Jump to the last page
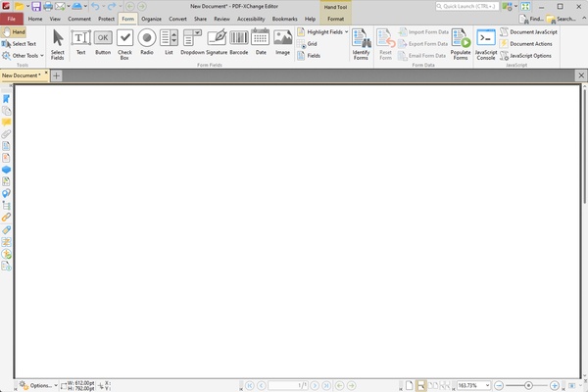Viewport: 588px width, 392px height. [326, 385]
